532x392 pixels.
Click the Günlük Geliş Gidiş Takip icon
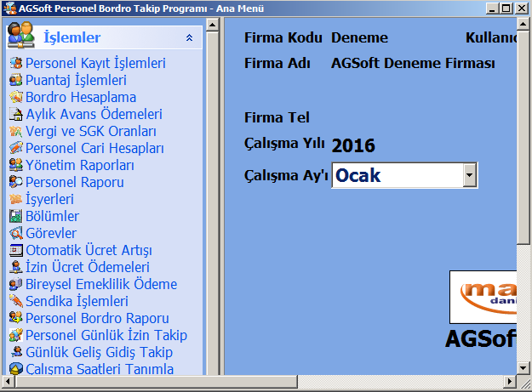click(x=15, y=352)
